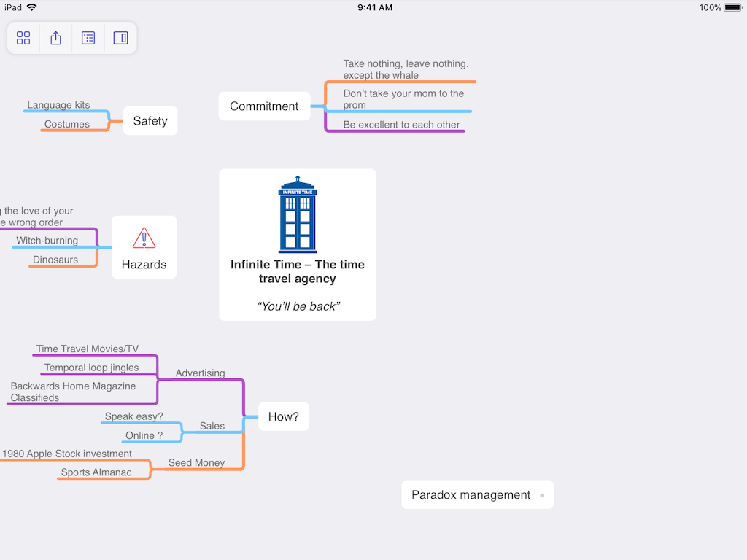The image size is (747, 560).
Task: Select the Commitment node
Action: [x=264, y=106]
